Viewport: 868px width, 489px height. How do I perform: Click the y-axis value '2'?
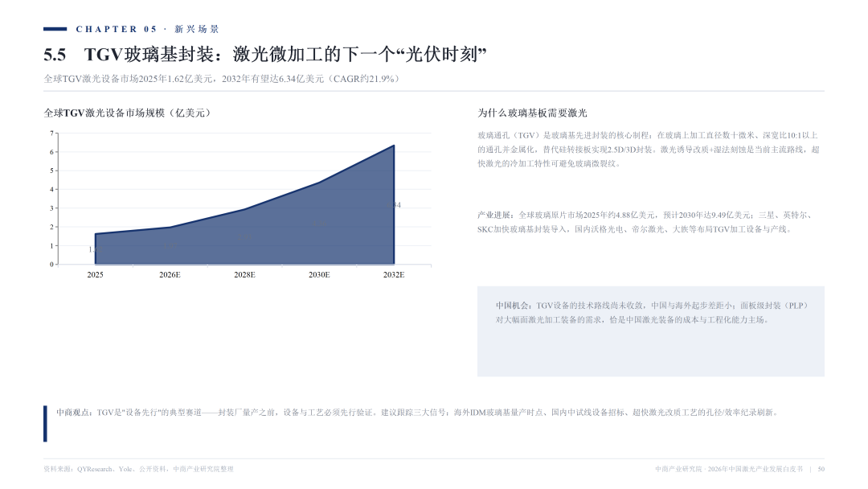[51, 227]
